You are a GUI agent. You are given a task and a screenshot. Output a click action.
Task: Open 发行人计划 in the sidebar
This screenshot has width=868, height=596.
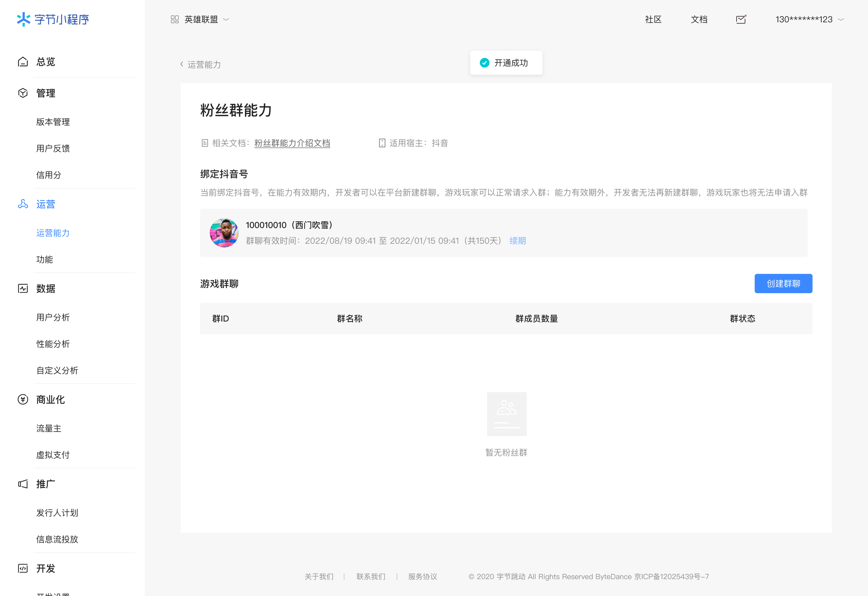(57, 513)
